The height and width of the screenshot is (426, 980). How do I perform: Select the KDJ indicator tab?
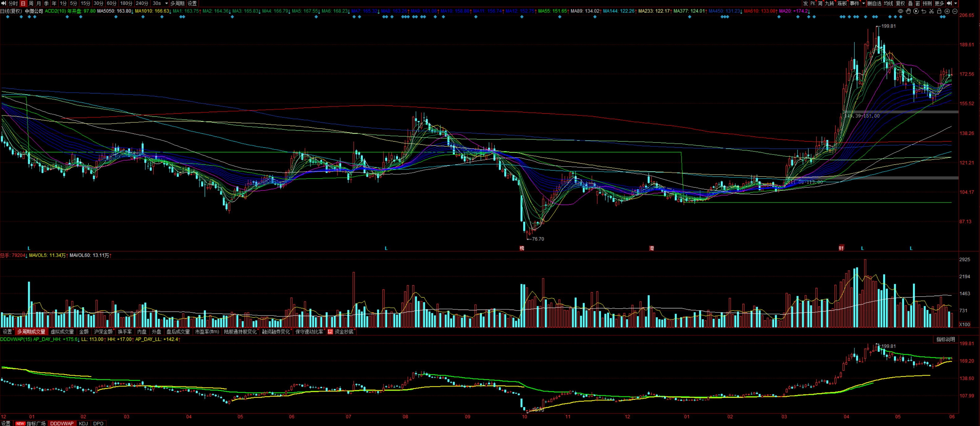pos(83,423)
